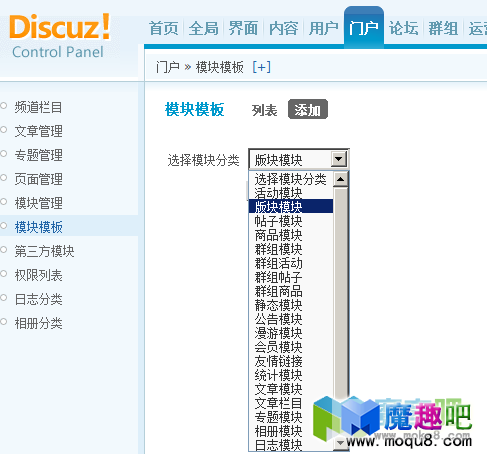This screenshot has height=454, width=487.
Task: Open the 门户 top navigation tab
Action: [x=364, y=28]
